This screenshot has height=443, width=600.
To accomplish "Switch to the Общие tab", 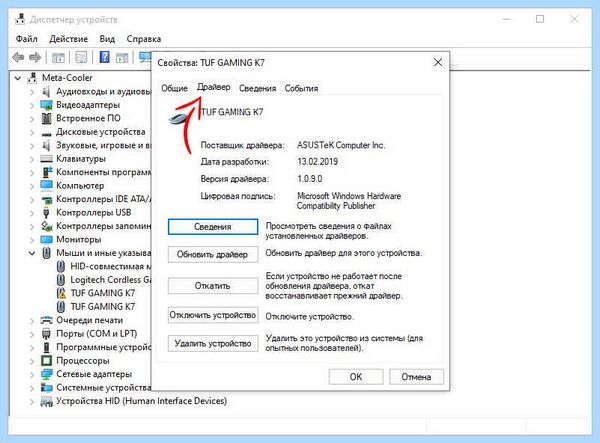I will [174, 88].
